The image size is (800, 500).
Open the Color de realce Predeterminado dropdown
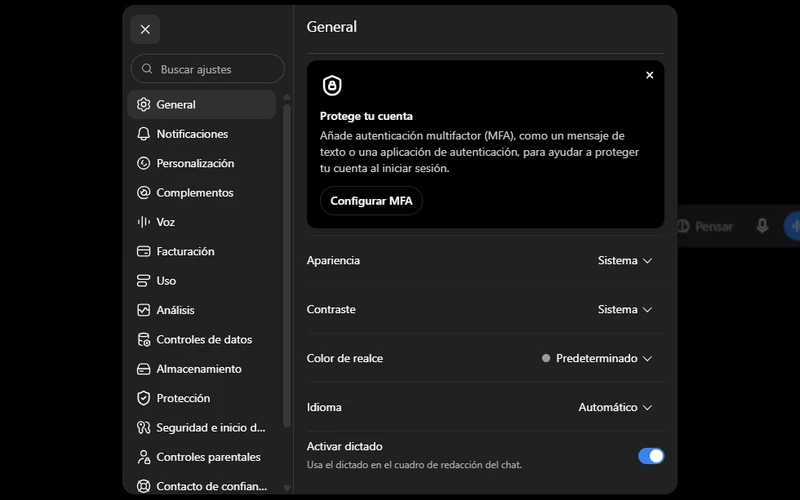[597, 358]
